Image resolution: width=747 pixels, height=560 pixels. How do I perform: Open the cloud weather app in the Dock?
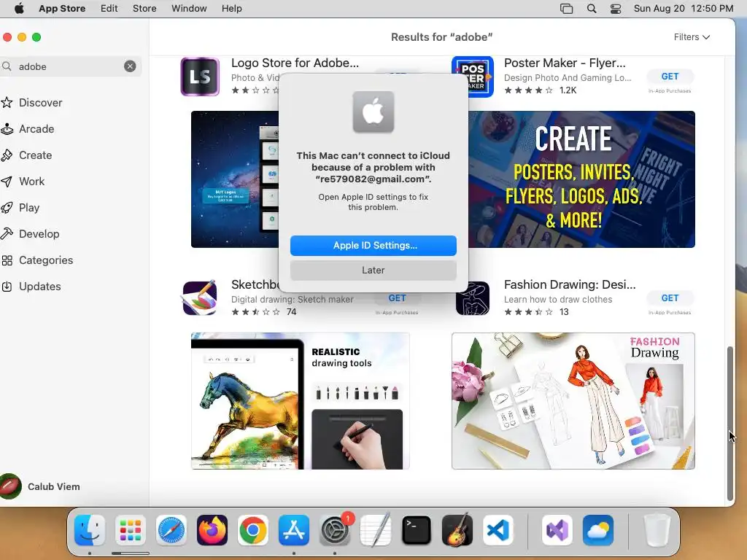[x=598, y=530]
